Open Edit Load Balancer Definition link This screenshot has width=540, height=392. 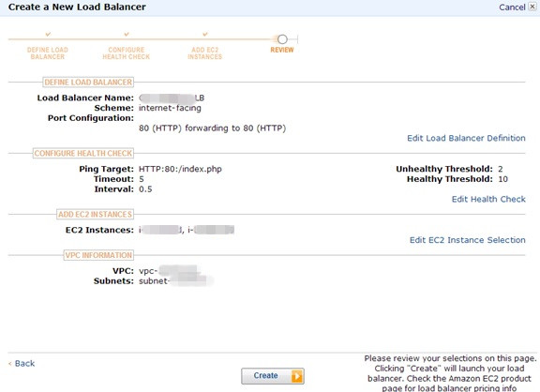[466, 138]
